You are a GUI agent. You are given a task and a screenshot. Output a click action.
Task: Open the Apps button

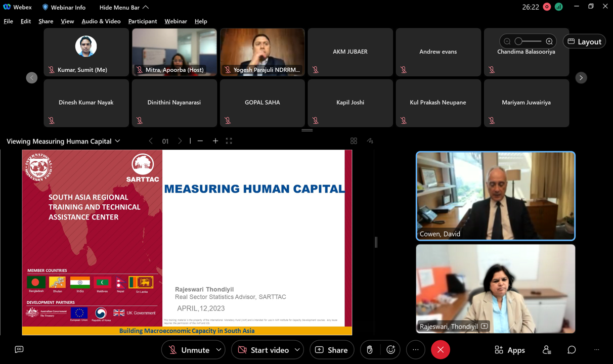[510, 350]
